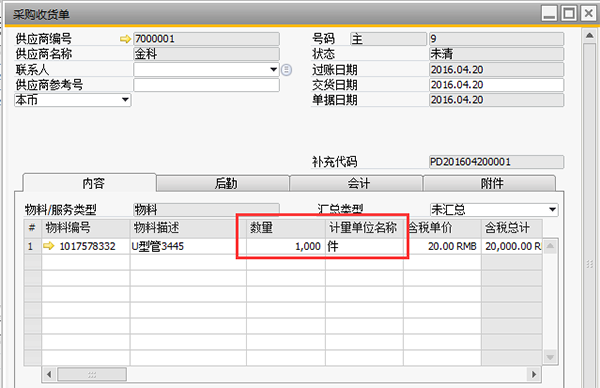Select the unit price cell 20.00 RMB

pyautogui.click(x=442, y=246)
